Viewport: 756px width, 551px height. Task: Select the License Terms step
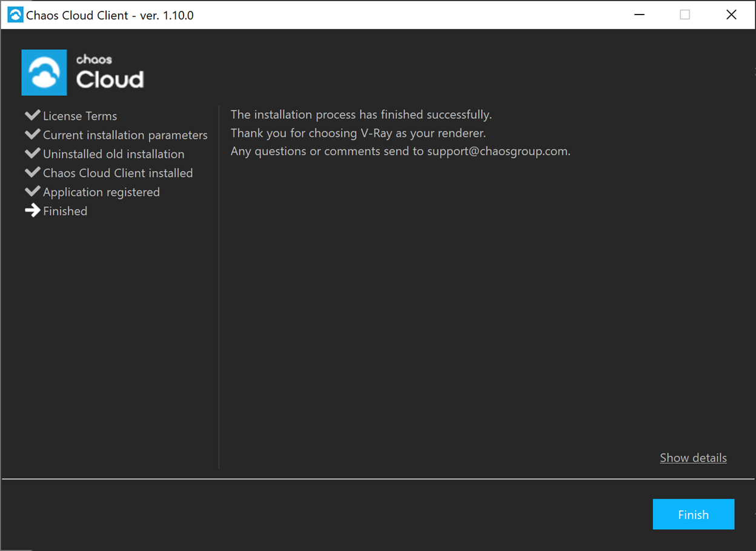tap(80, 116)
